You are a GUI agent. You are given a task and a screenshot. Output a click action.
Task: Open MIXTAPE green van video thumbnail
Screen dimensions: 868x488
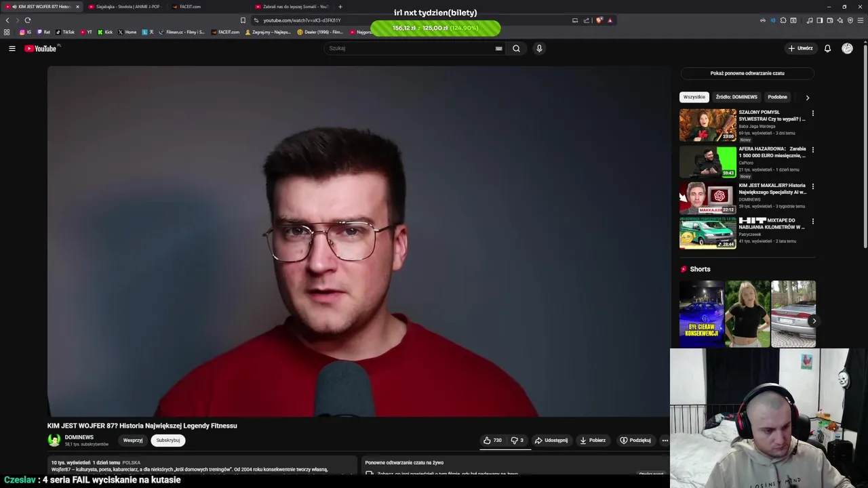pos(707,233)
